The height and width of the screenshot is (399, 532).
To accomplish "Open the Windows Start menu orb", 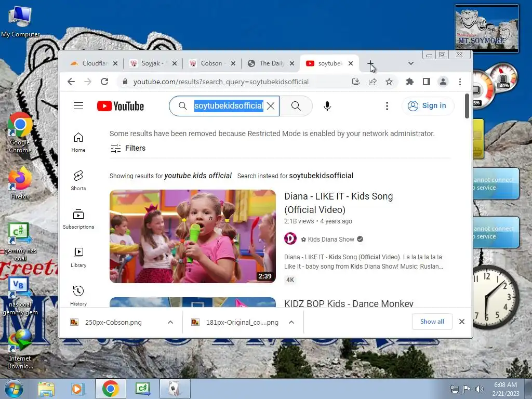I will (x=14, y=389).
